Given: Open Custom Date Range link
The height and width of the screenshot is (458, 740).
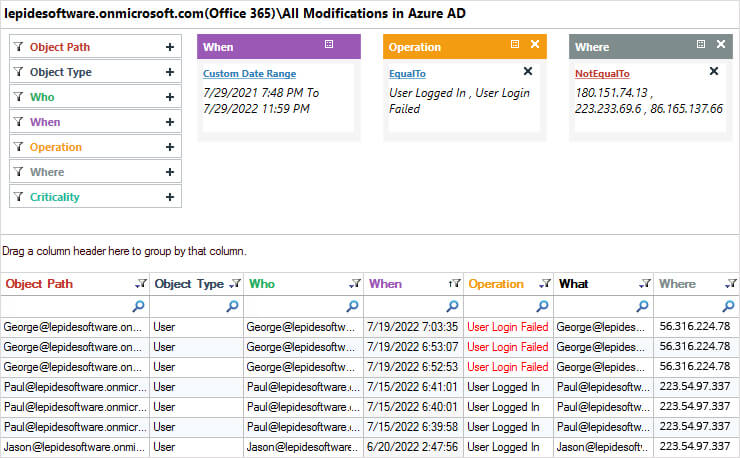Looking at the screenshot, I should coord(250,74).
